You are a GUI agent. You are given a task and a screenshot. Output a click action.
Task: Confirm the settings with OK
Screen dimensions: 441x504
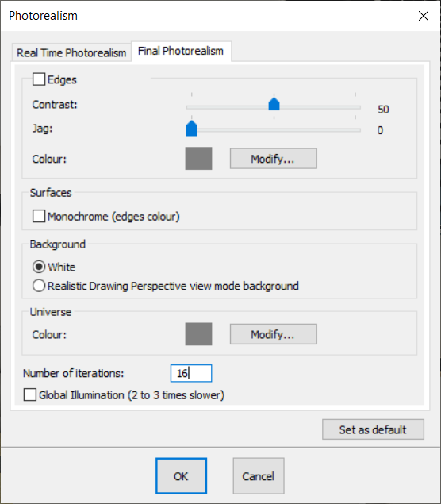pos(181,476)
